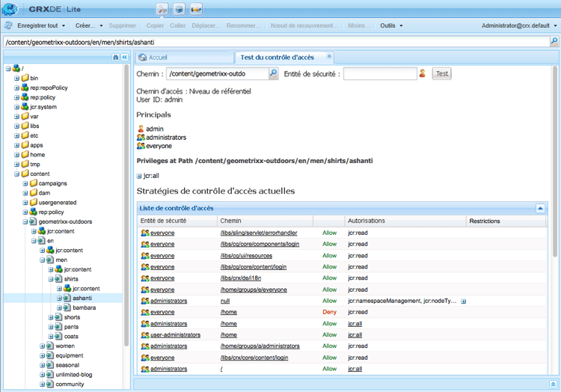561x392 pixels.
Task: Expand the truncated jcr:namespaceManagement privileges plus icon
Action: [464, 301]
